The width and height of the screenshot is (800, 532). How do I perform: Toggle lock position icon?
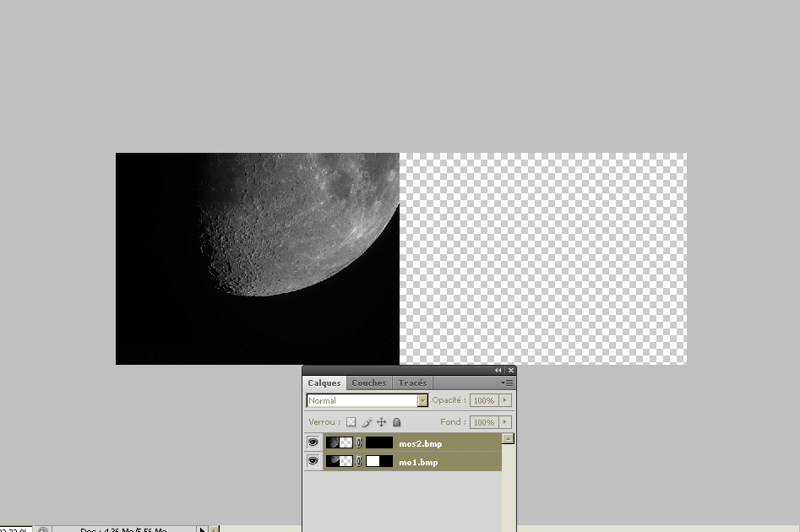[x=381, y=422]
